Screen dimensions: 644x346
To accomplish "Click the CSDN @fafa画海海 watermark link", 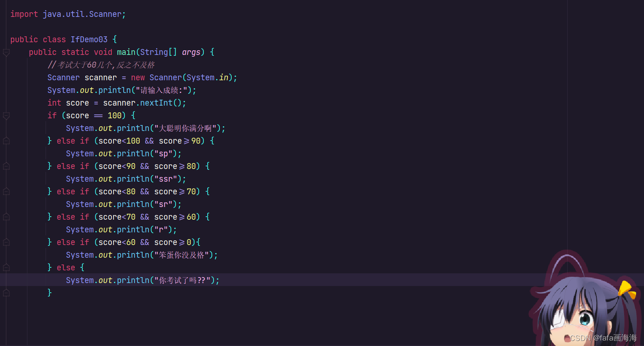I will point(603,338).
